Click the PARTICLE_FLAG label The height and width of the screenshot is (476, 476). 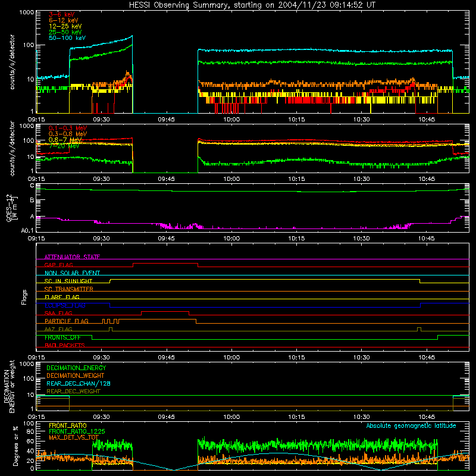tap(67, 321)
